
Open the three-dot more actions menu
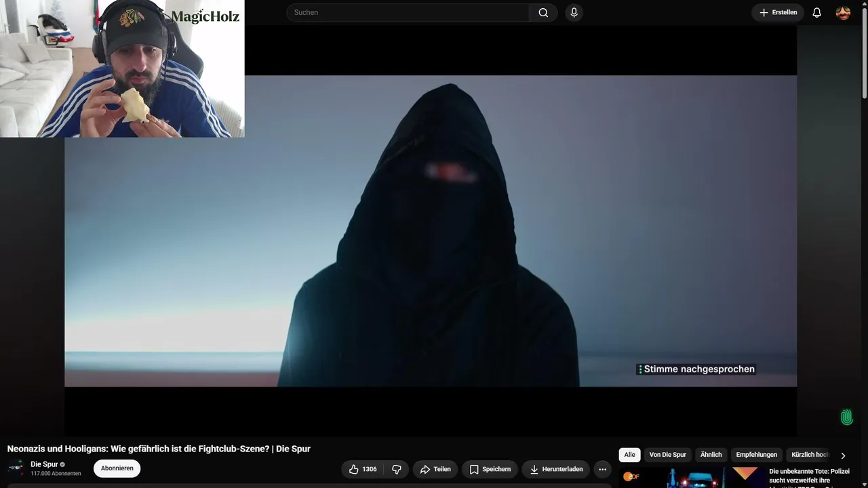coord(602,469)
